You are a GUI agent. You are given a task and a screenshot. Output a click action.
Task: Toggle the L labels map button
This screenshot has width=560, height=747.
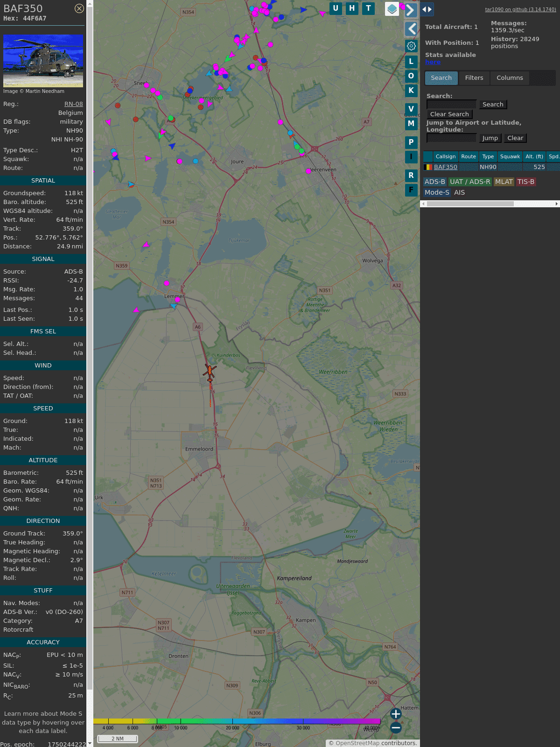411,62
